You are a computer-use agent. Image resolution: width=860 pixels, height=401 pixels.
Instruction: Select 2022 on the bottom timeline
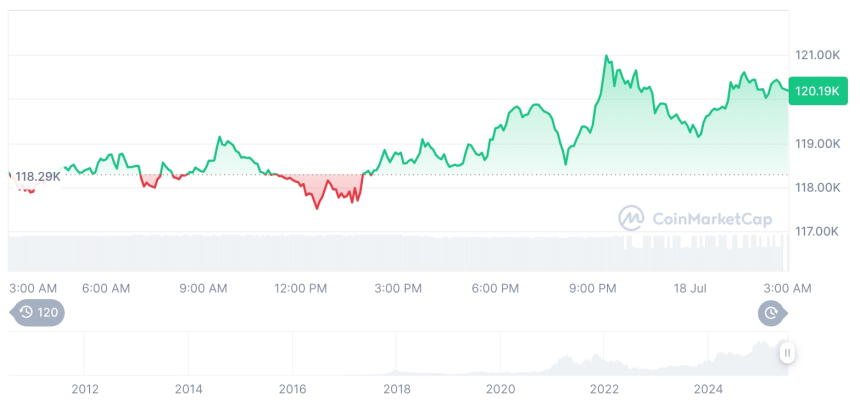[x=604, y=388]
